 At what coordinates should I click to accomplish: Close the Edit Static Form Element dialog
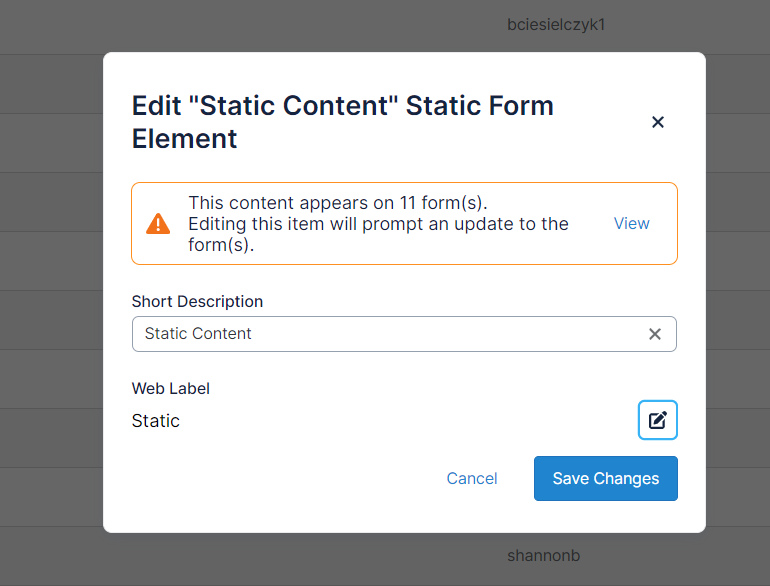click(x=658, y=122)
